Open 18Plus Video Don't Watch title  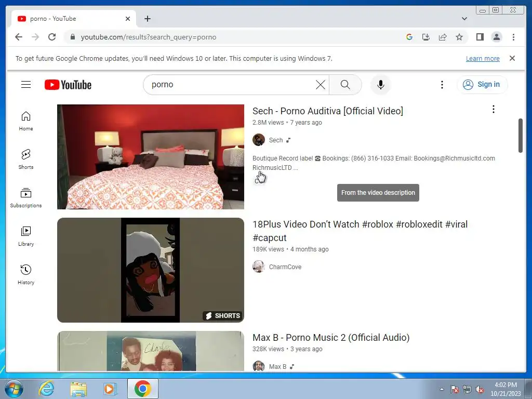pyautogui.click(x=360, y=231)
